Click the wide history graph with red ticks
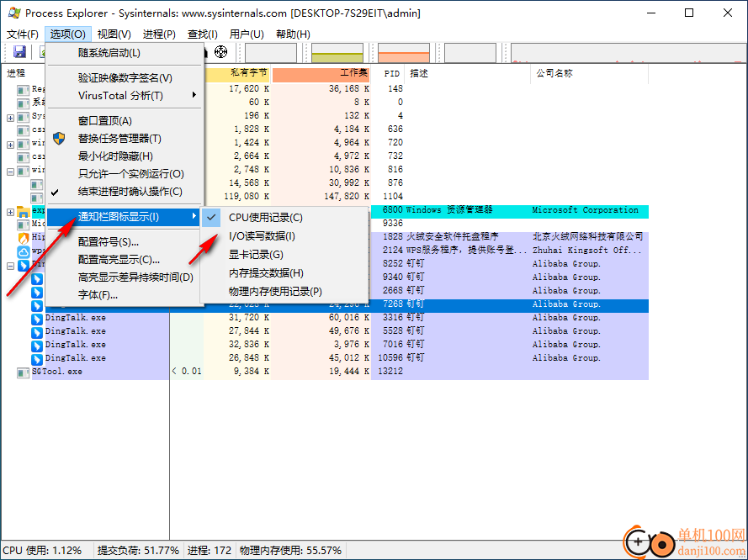 (628, 53)
